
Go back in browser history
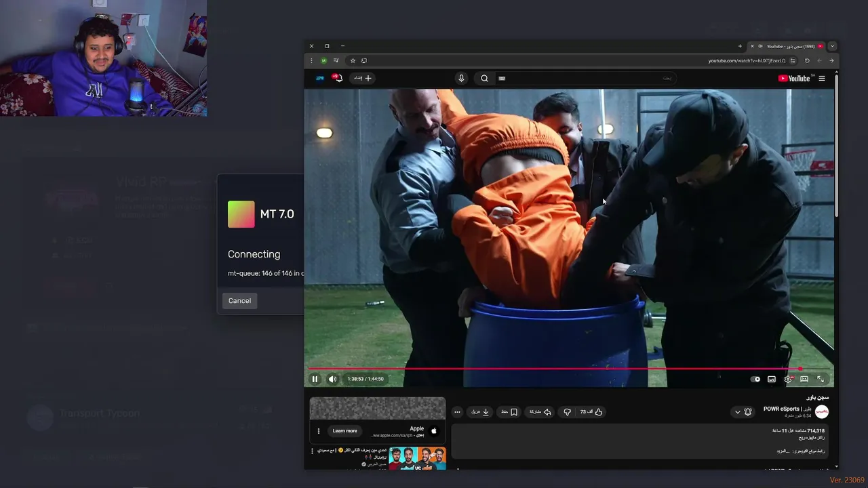[x=831, y=60]
